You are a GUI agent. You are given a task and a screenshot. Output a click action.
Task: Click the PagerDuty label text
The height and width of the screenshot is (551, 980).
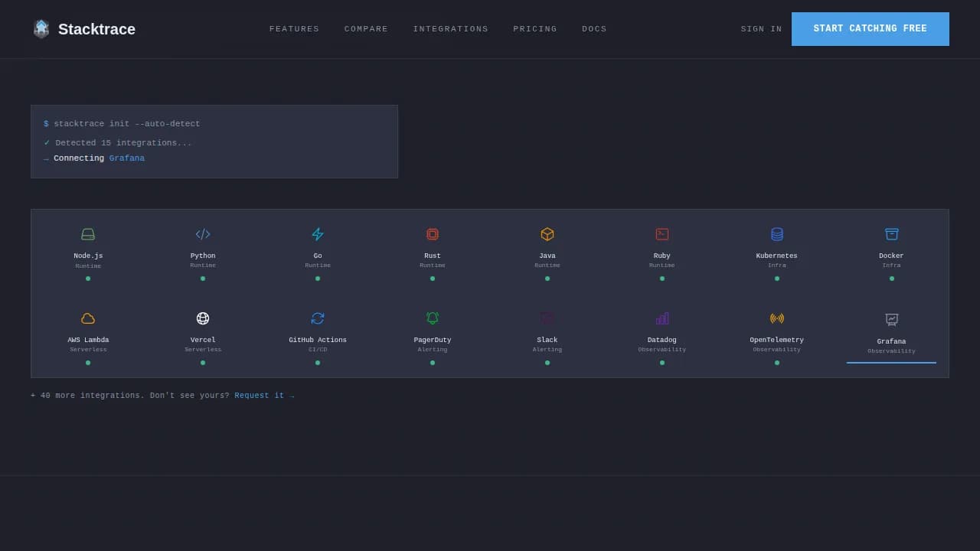tap(433, 340)
